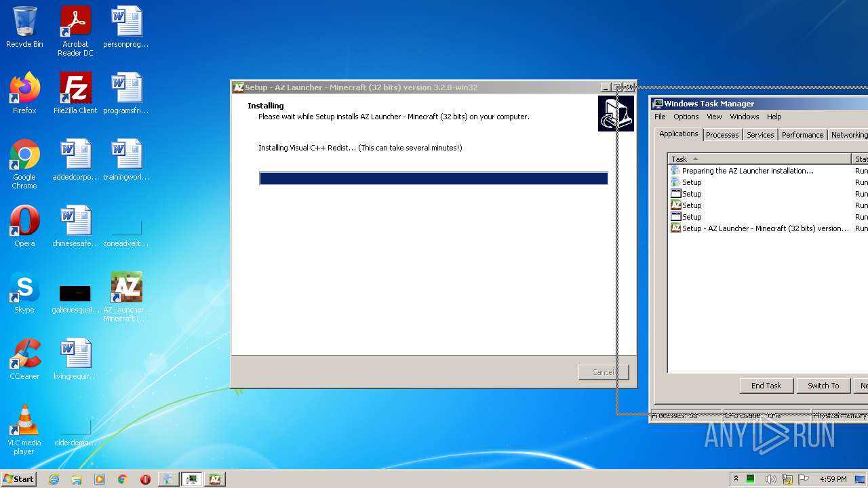Open Task Manager File menu

[660, 117]
